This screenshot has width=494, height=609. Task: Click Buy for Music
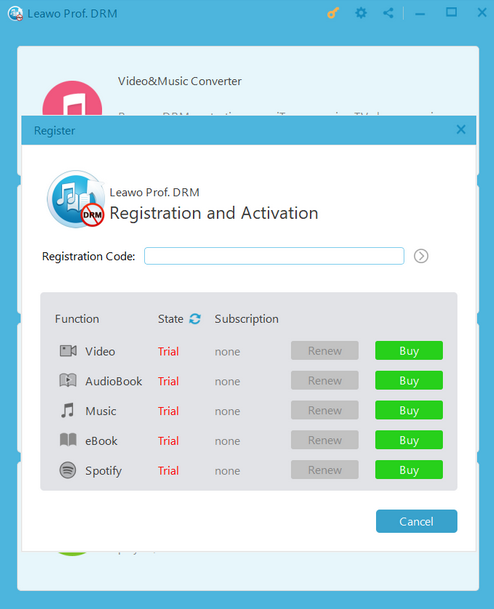(409, 410)
